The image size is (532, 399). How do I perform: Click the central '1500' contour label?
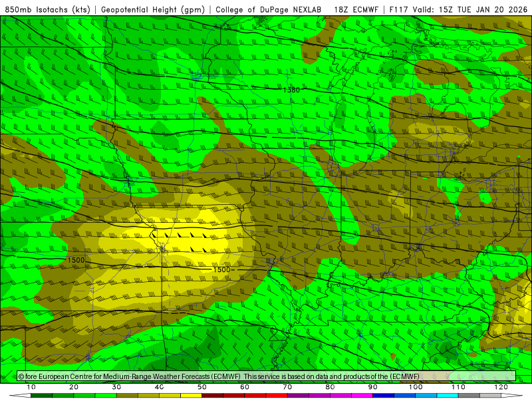(x=221, y=269)
